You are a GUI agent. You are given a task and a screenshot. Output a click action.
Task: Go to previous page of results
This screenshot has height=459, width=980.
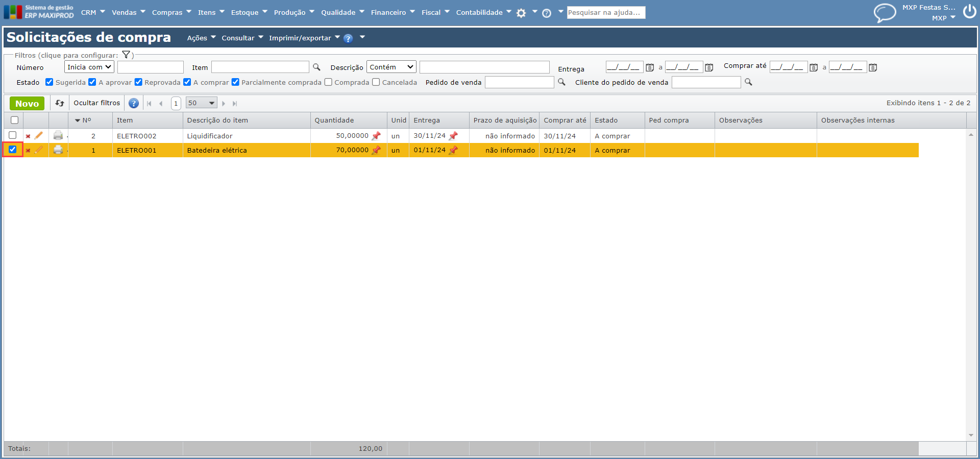pos(161,104)
